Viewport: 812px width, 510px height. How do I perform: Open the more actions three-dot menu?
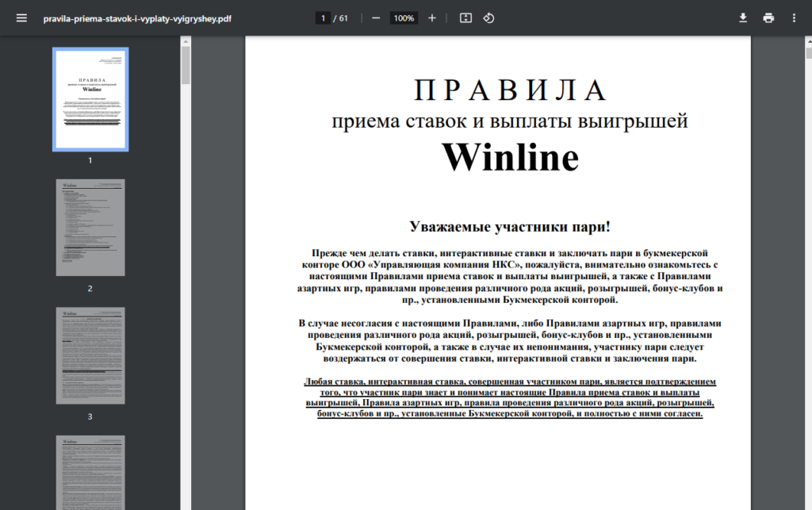pos(794,18)
